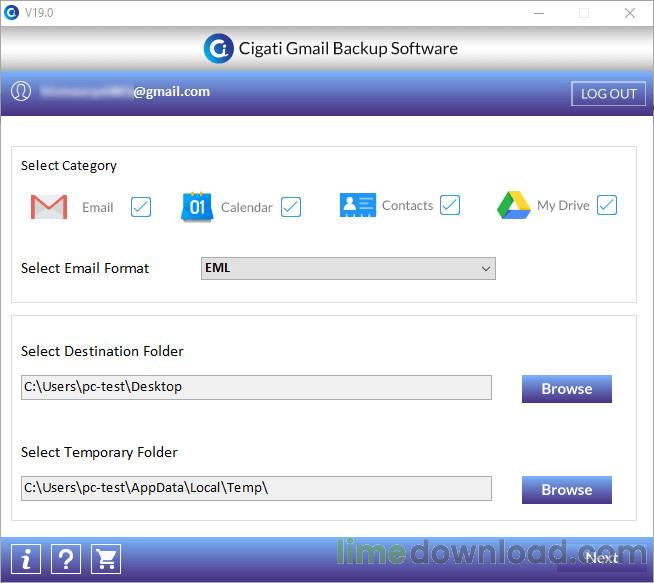Open help via question mark icon
654x583 pixels.
point(66,559)
